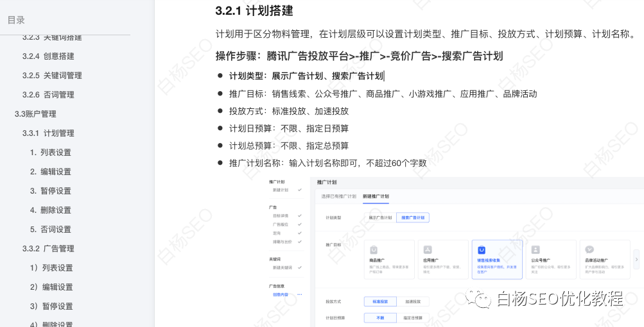This screenshot has height=327, width=644.
Task: Open 目标详情 step in left nav
Action: [281, 216]
